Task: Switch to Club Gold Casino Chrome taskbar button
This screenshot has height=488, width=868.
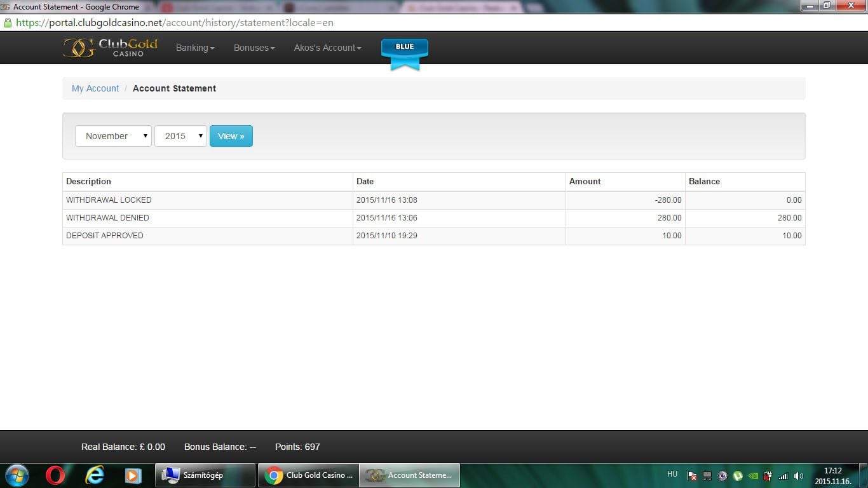Action: pyautogui.click(x=308, y=475)
